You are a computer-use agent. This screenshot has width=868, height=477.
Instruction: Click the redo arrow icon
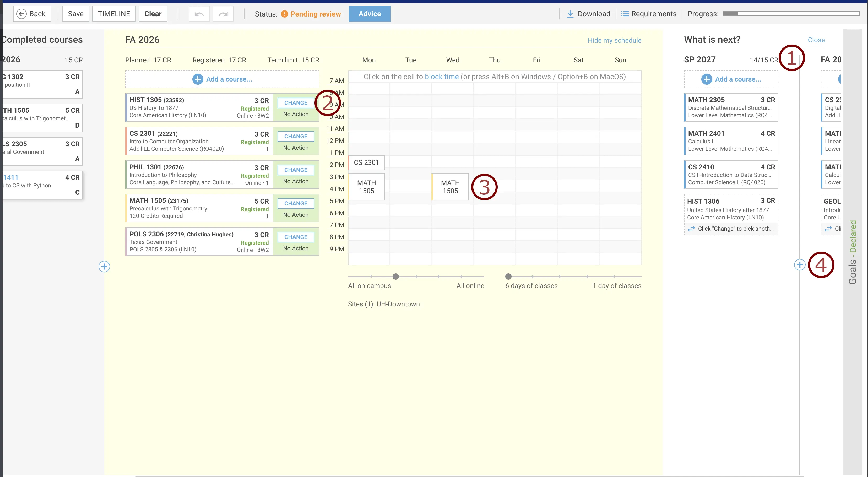pyautogui.click(x=223, y=14)
